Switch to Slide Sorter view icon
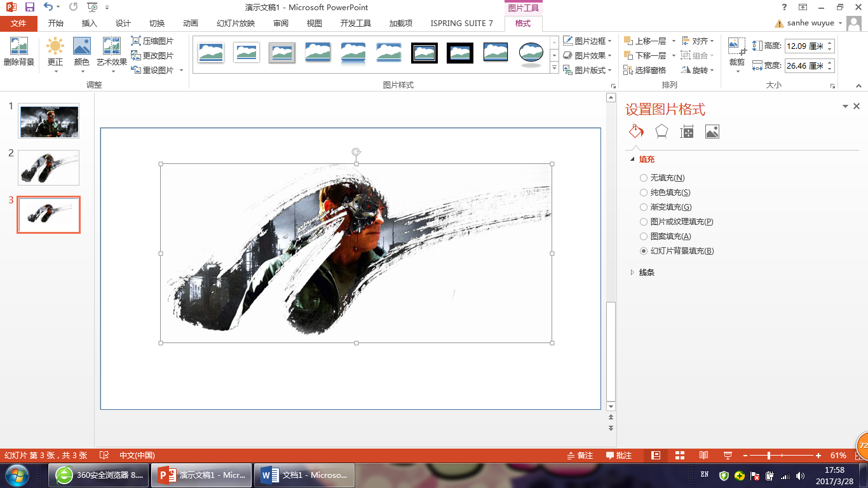868x488 pixels. (x=680, y=456)
